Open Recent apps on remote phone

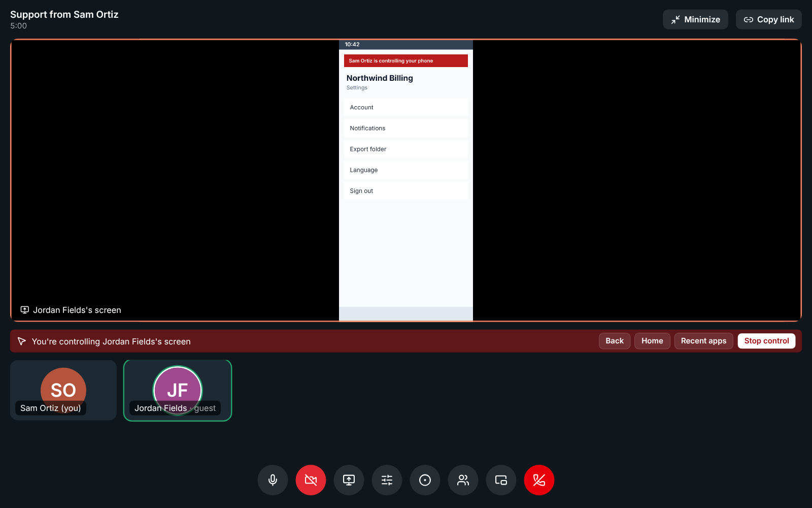pos(703,341)
